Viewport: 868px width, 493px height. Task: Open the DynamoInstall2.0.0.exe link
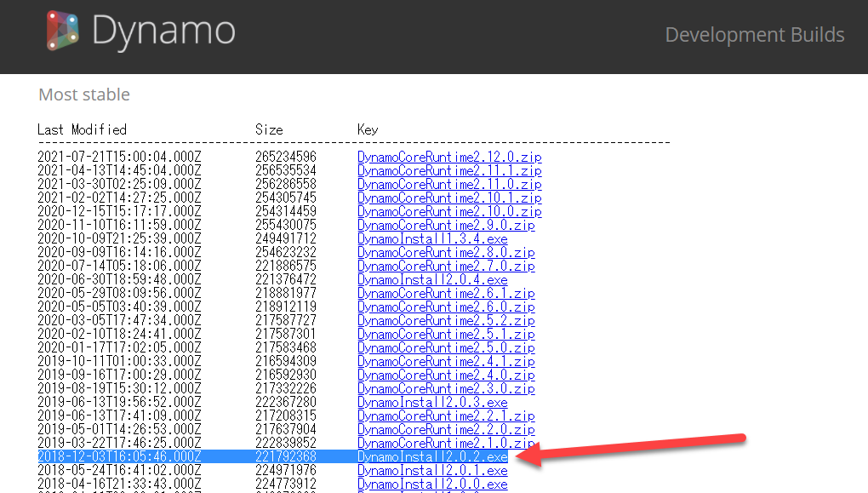tap(431, 484)
